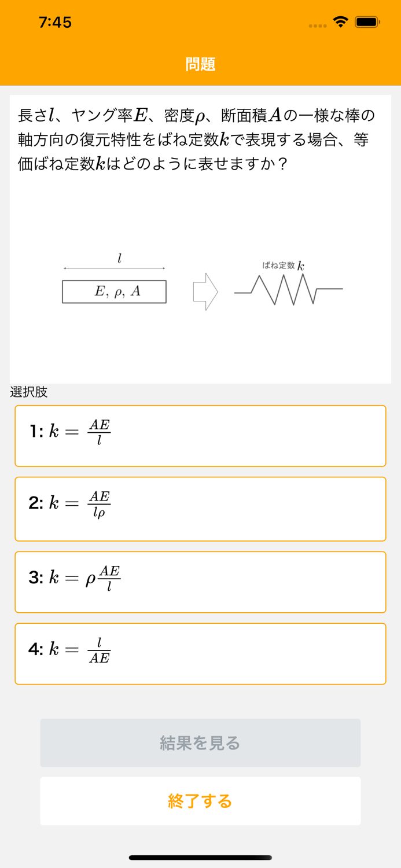The height and width of the screenshot is (868, 401).
Task: Tap the Wi-Fi status icon
Action: pyautogui.click(x=340, y=22)
